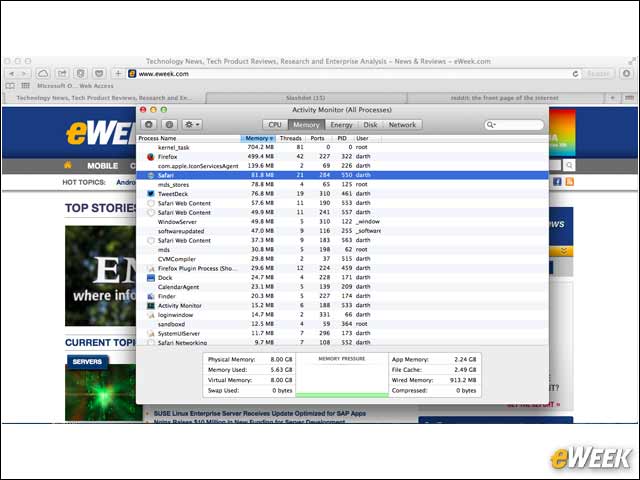Open the SERVERS topic thumbnail
Image resolution: width=640 pixels, height=480 pixels.
[104, 388]
